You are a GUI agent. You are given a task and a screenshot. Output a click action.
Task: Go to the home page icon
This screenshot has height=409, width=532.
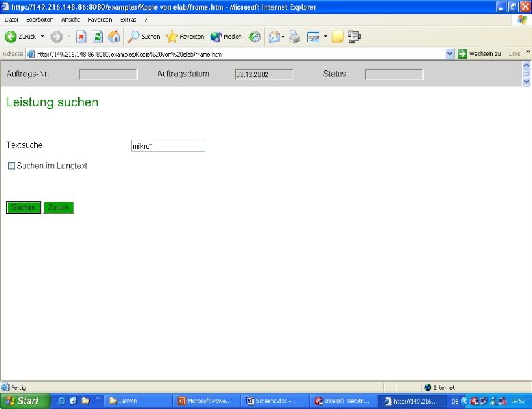115,37
